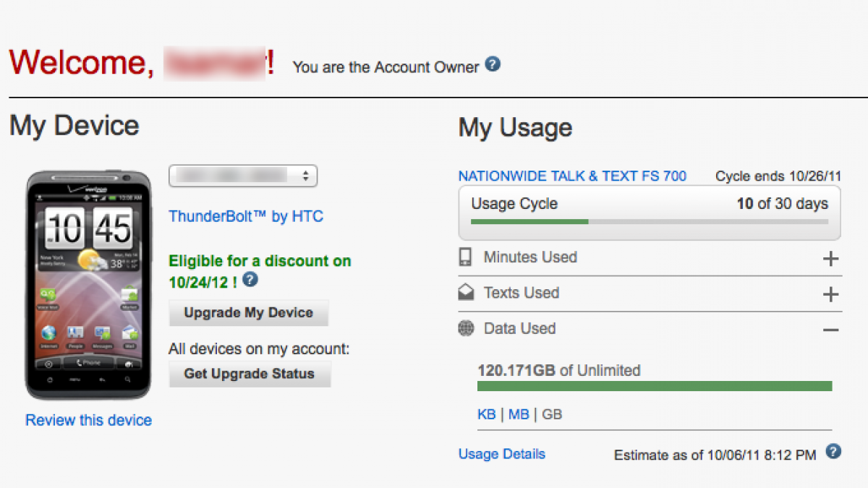Image resolution: width=868 pixels, height=488 pixels.
Task: Expand the Minutes Used section
Action: click(x=831, y=258)
